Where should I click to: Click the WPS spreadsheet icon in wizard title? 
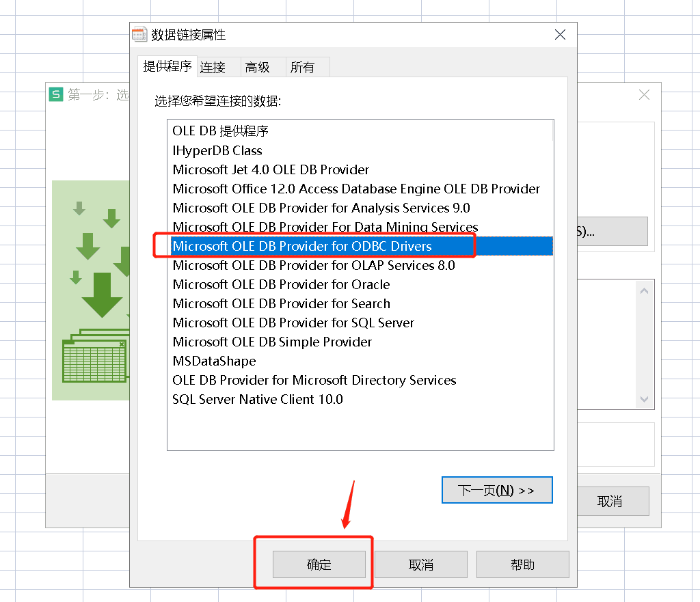click(x=56, y=94)
